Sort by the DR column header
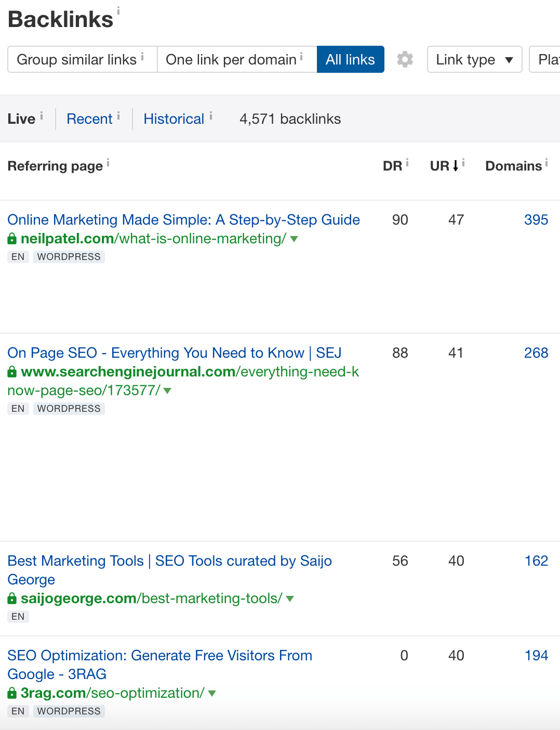The height and width of the screenshot is (730, 560). tap(392, 166)
